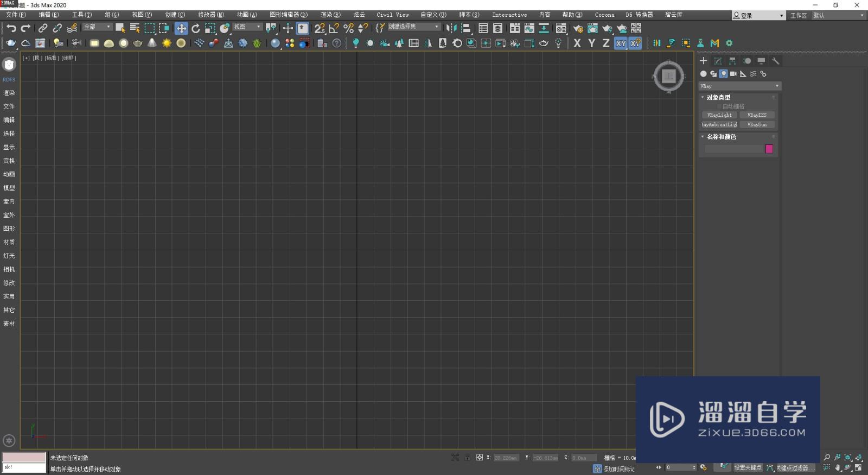Image resolution: width=868 pixels, height=475 pixels.
Task: Open the 文件(F) menu
Action: [16, 15]
